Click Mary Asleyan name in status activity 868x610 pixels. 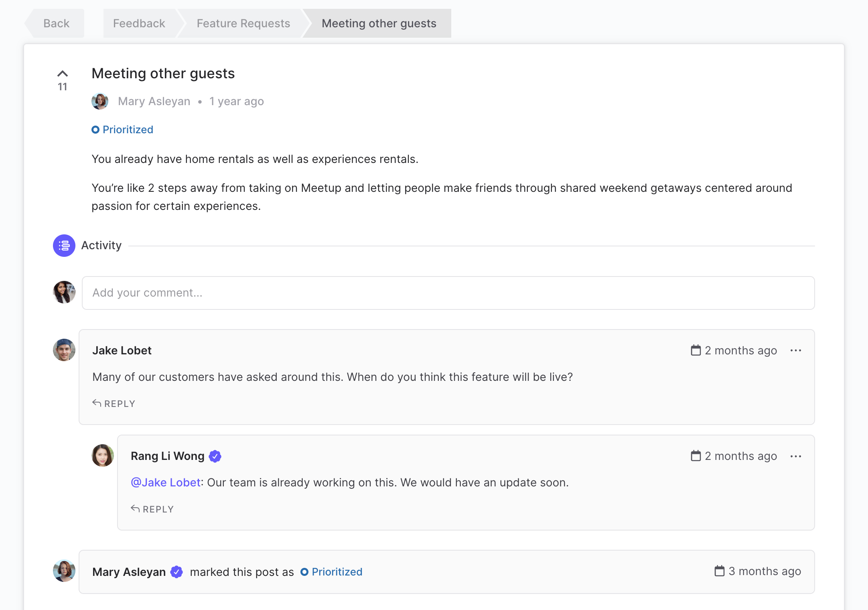click(x=129, y=572)
